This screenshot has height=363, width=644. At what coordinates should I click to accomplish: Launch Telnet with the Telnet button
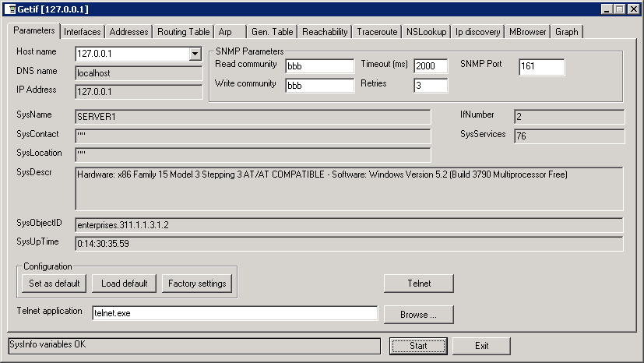pos(419,283)
